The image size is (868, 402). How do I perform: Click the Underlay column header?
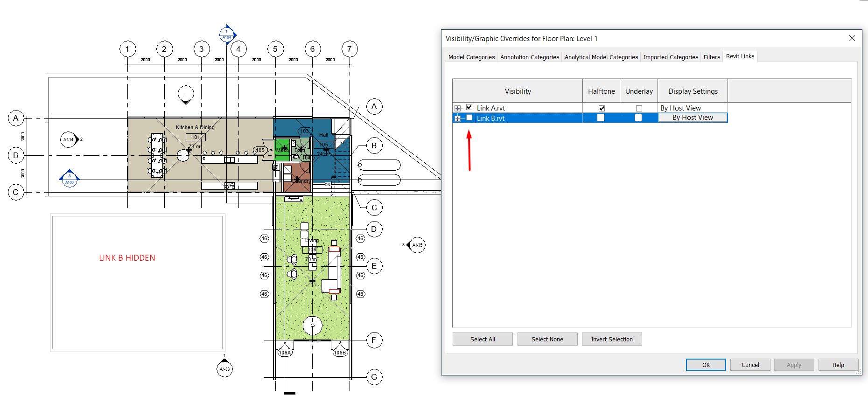click(639, 91)
